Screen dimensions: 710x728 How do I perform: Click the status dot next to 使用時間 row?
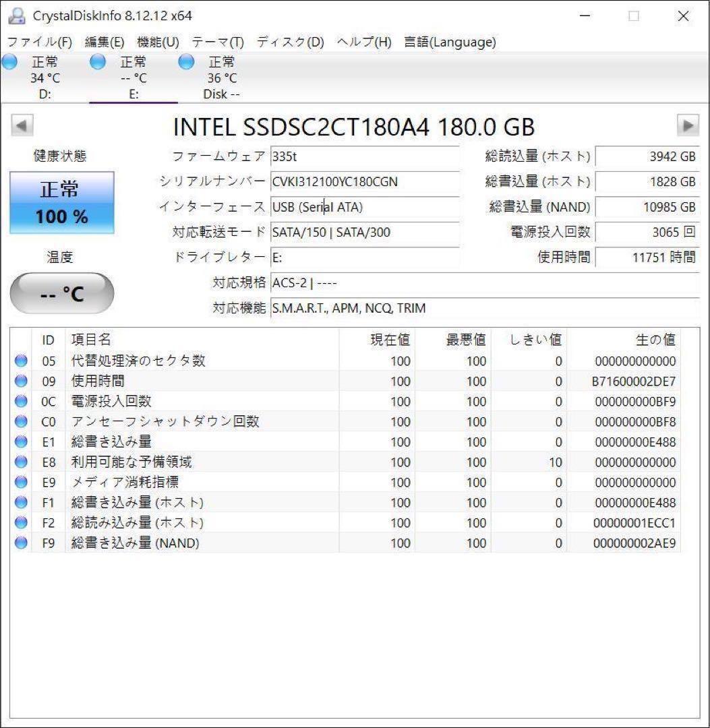(x=20, y=381)
